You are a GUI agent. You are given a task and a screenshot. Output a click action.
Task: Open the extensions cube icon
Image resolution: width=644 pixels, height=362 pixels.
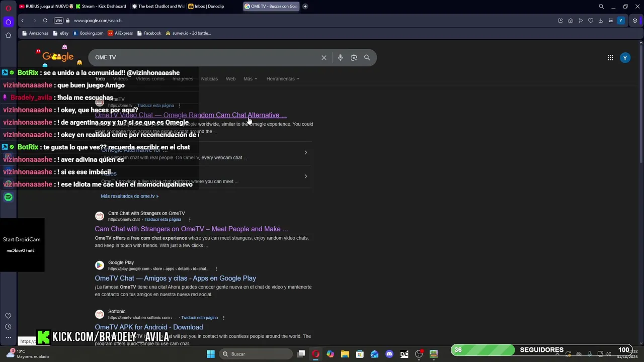click(x=635, y=21)
